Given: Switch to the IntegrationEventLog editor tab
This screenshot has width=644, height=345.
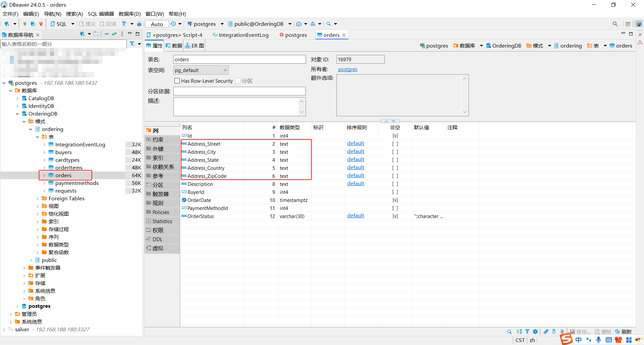Looking at the screenshot, I should (240, 35).
